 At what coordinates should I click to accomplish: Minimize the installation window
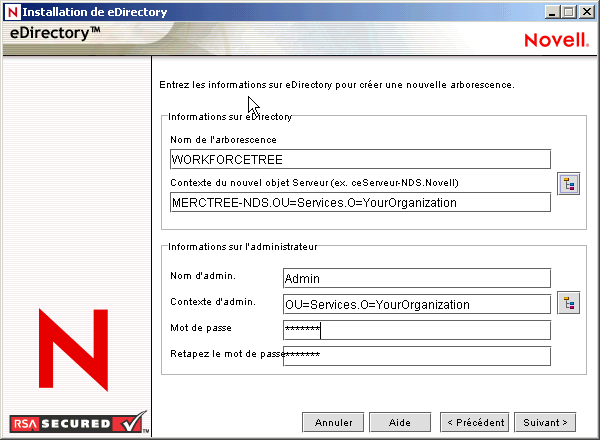pyautogui.click(x=551, y=12)
